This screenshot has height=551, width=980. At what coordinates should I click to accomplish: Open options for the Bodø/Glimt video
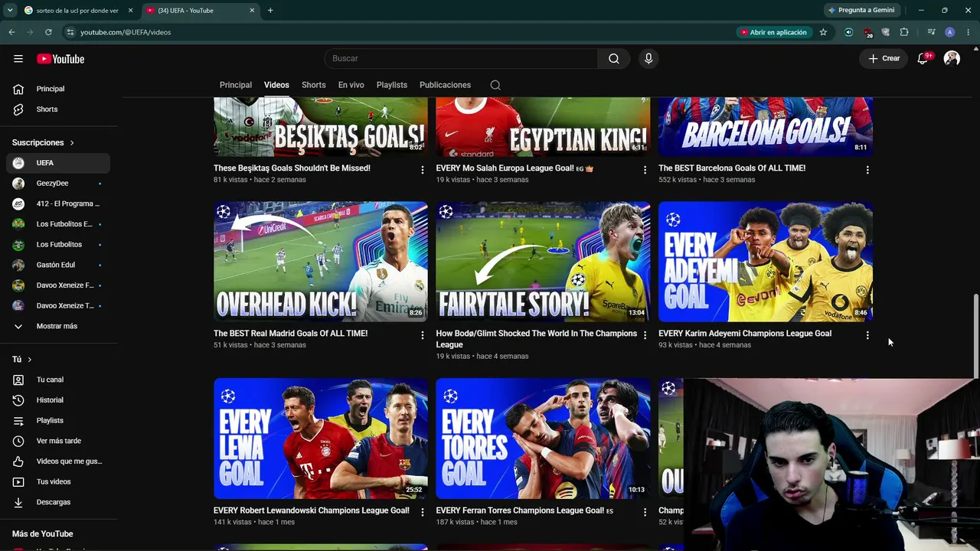[645, 335]
